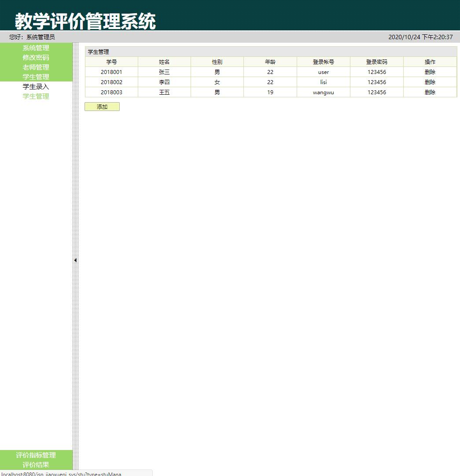This screenshot has width=460, height=476.
Task: Click the localhost status bar link
Action: pyautogui.click(x=62, y=474)
